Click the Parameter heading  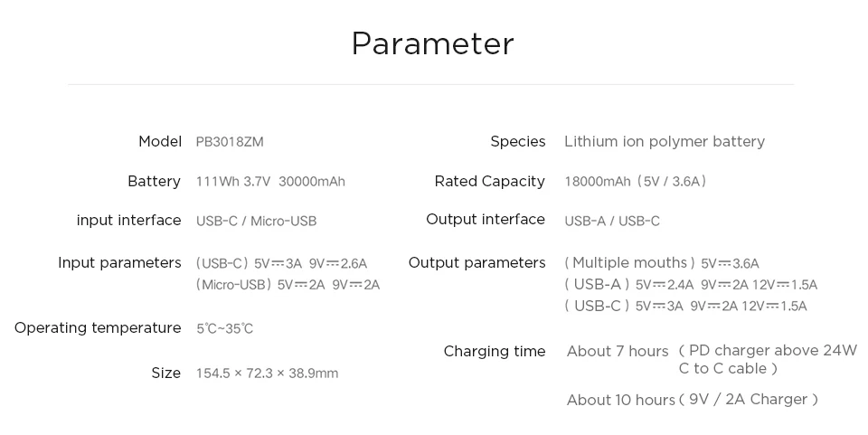[432, 43]
